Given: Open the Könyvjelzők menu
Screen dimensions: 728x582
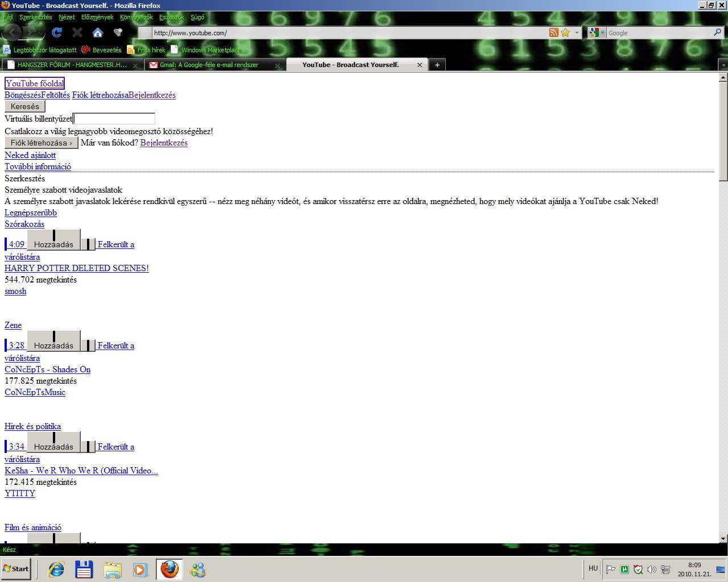Looking at the screenshot, I should (x=136, y=17).
